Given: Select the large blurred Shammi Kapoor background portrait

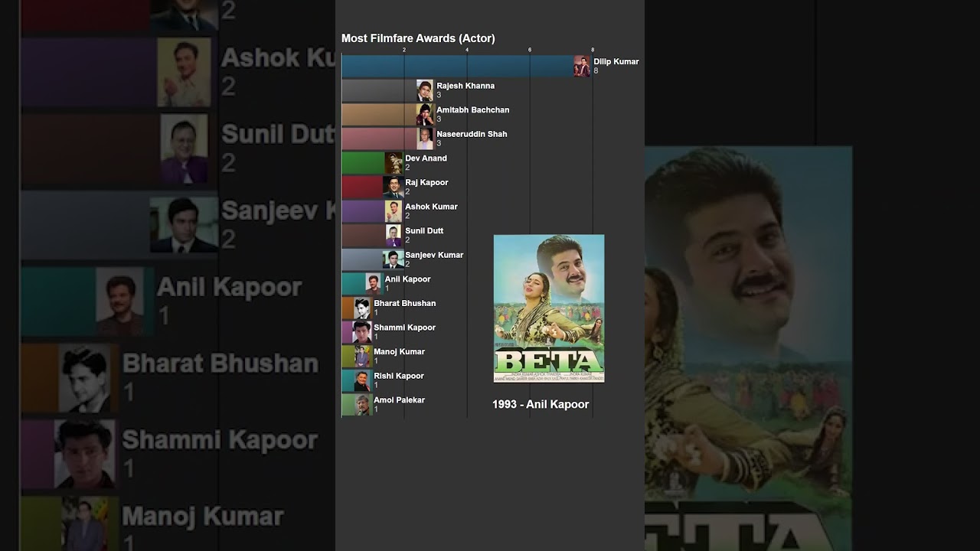Looking at the screenshot, I should tap(84, 453).
